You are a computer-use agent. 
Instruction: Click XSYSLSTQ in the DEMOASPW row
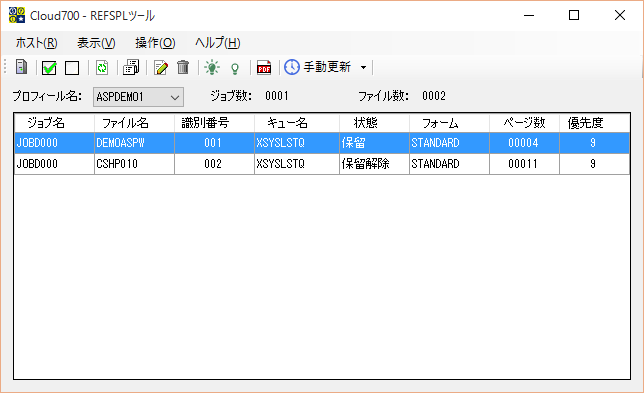pyautogui.click(x=297, y=143)
